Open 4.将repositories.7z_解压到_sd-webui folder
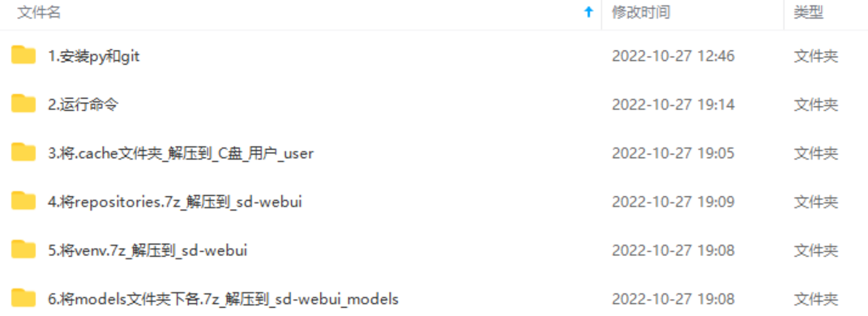Image resolution: width=868 pixels, height=316 pixels. (x=175, y=202)
